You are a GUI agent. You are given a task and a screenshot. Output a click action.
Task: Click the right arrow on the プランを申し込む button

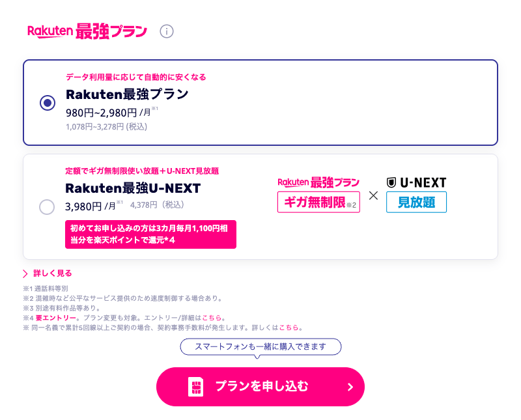point(350,387)
